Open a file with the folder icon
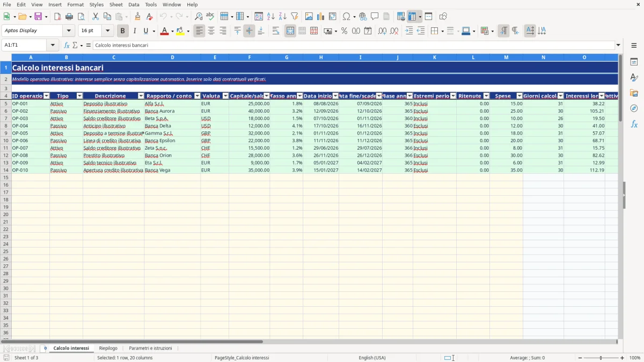The image size is (644, 362). pos(22,17)
